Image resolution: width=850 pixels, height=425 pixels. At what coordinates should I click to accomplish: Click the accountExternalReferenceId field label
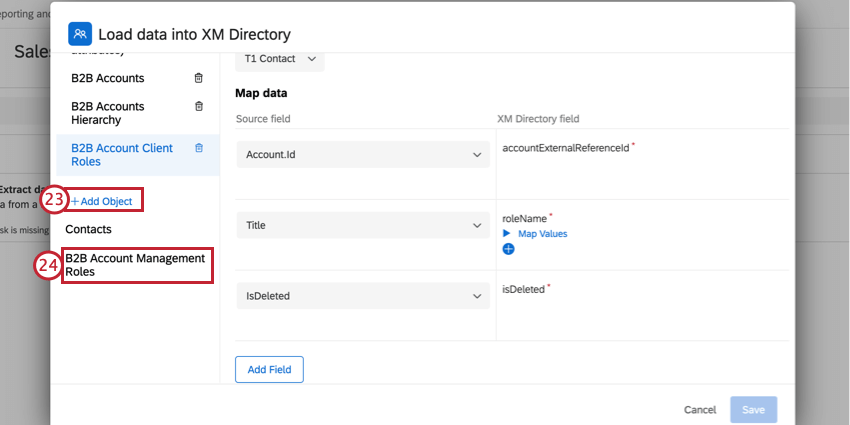coord(566,147)
